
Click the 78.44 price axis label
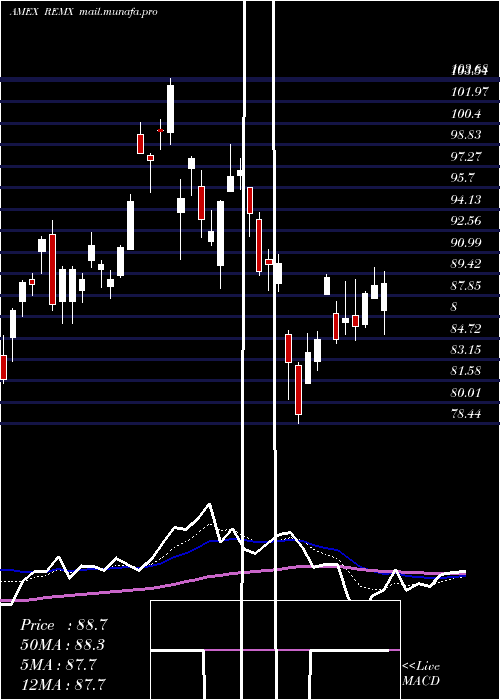pyautogui.click(x=467, y=414)
